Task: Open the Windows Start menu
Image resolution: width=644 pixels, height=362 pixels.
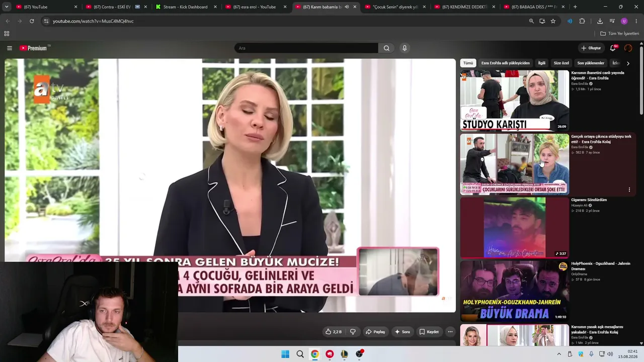Action: [285, 354]
